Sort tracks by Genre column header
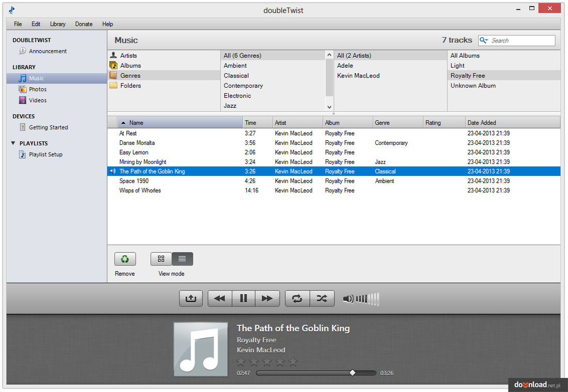 coord(398,123)
